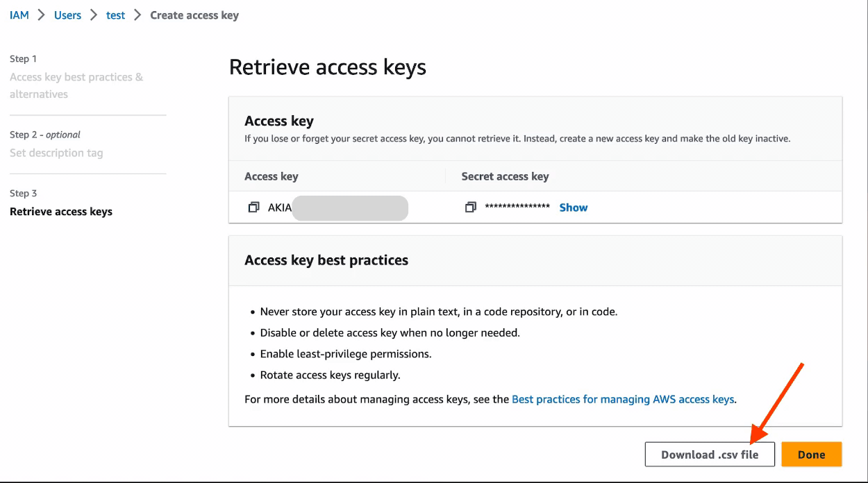
Task: Click the chevron after Users breadcrumb
Action: (94, 15)
